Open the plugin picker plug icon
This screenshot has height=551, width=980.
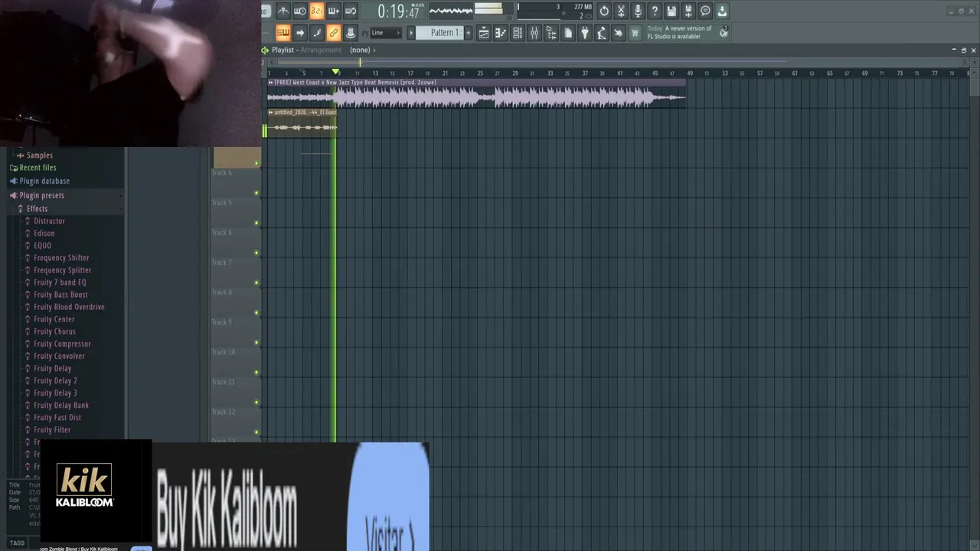pyautogui.click(x=585, y=32)
